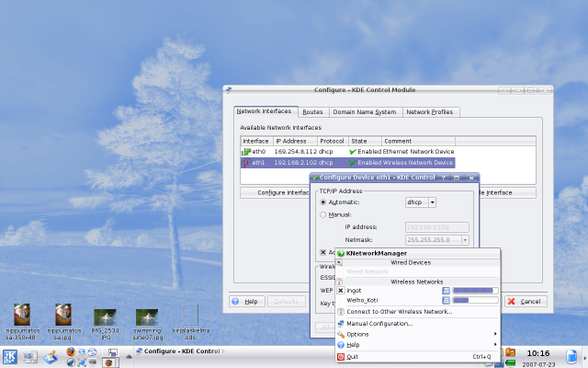588x368 pixels.
Task: Click the IP address input field
Action: pyautogui.click(x=437, y=227)
